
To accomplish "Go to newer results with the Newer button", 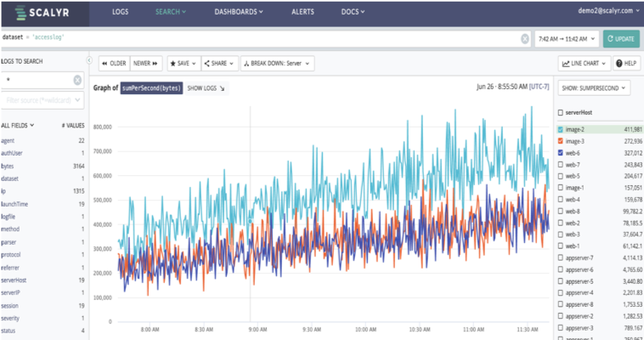I will point(146,63).
